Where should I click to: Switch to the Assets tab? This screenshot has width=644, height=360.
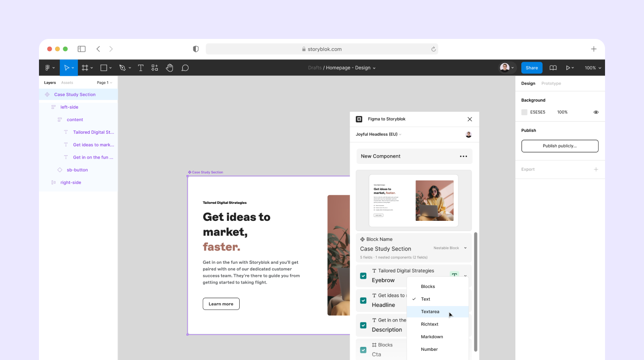coord(67,83)
